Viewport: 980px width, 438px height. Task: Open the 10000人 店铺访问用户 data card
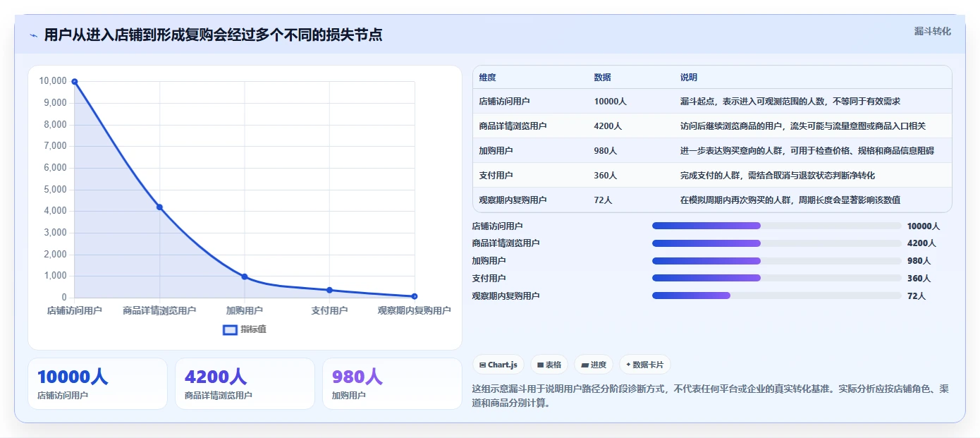[97, 384]
